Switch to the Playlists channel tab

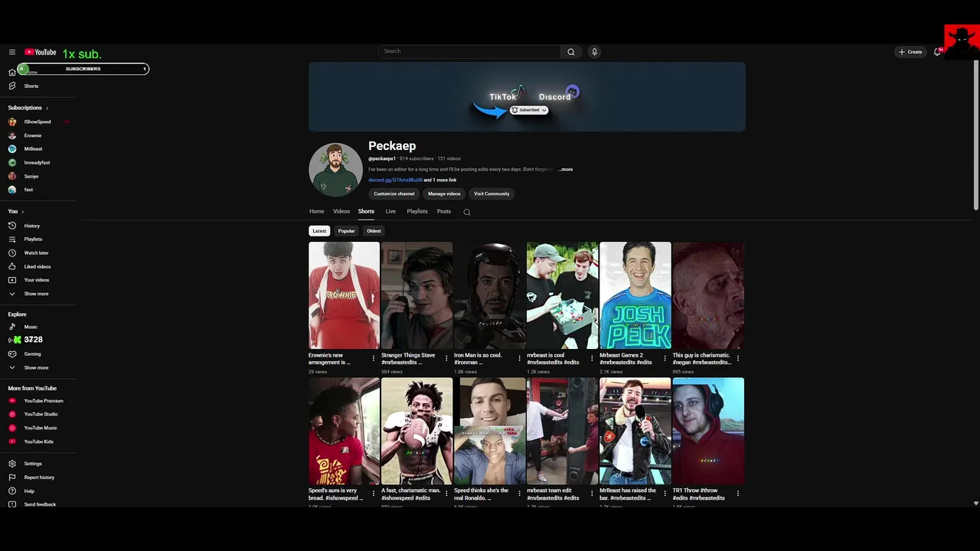coord(417,211)
